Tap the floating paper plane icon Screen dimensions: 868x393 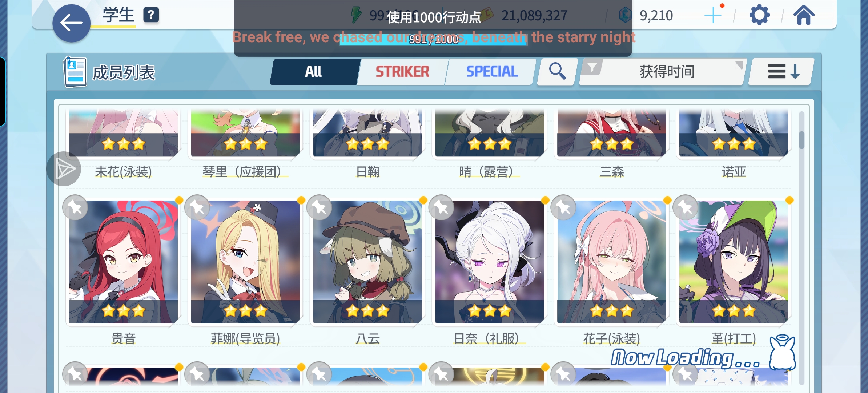pos(64,169)
